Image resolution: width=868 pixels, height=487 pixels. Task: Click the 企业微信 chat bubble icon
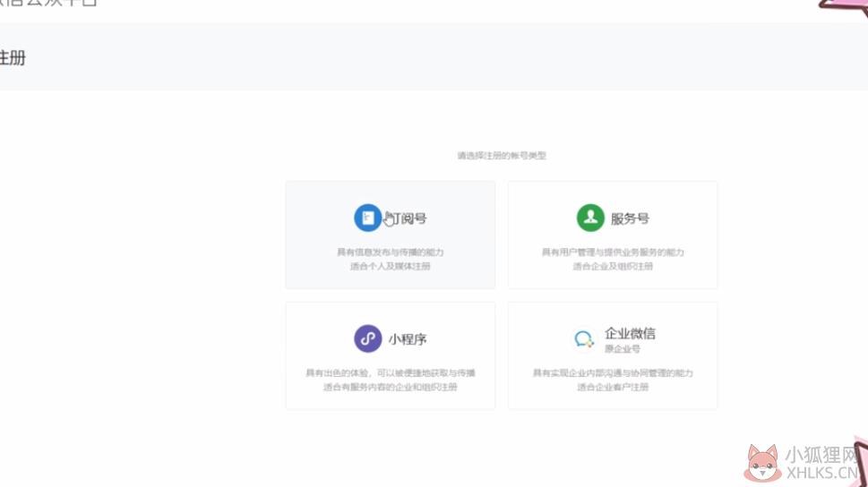tap(584, 338)
